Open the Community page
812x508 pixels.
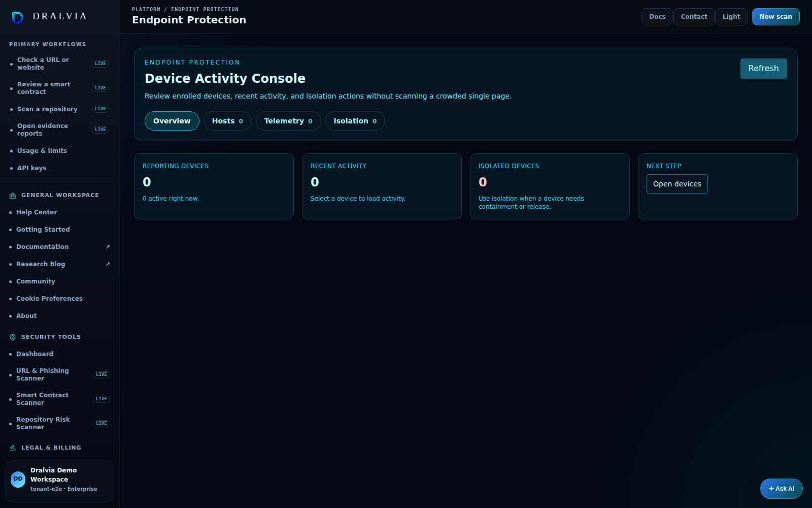click(59, 281)
